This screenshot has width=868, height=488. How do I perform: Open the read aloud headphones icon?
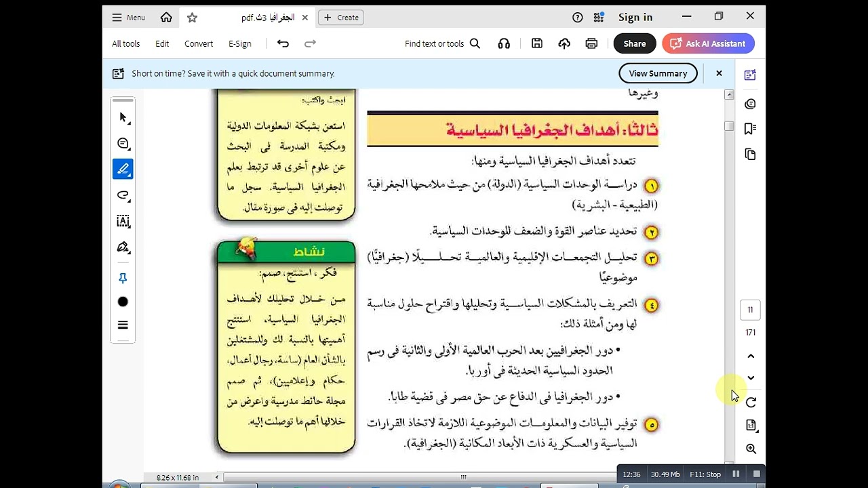[x=504, y=43]
